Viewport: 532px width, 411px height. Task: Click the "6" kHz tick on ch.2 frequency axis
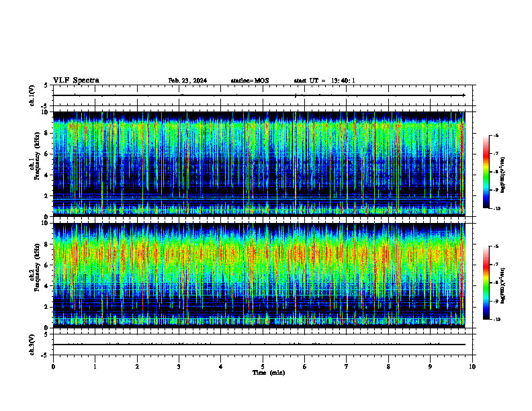click(47, 265)
